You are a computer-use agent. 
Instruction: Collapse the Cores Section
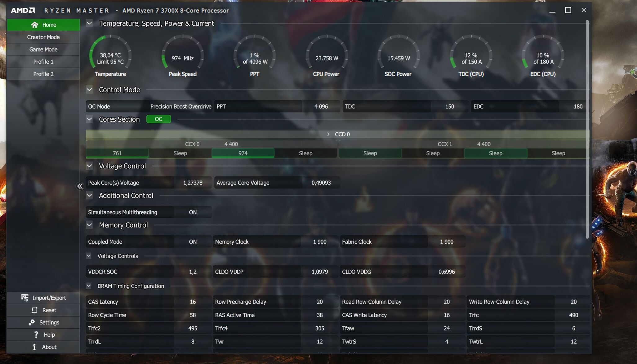coord(89,119)
